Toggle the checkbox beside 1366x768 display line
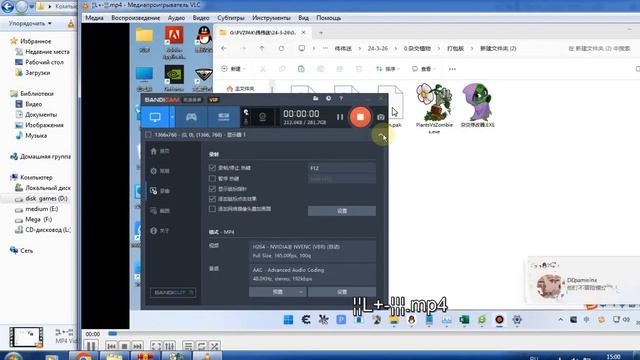Viewport: 640px width, 360px height. 148,135
